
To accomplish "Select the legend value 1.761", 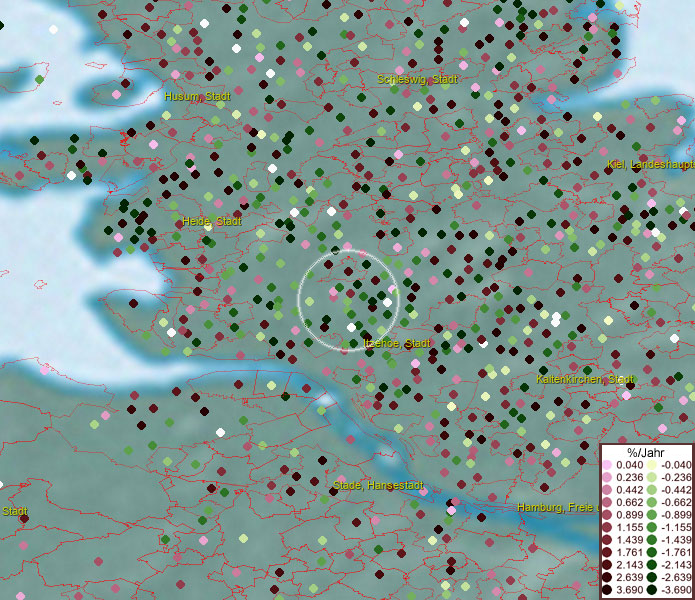I will [629, 553].
